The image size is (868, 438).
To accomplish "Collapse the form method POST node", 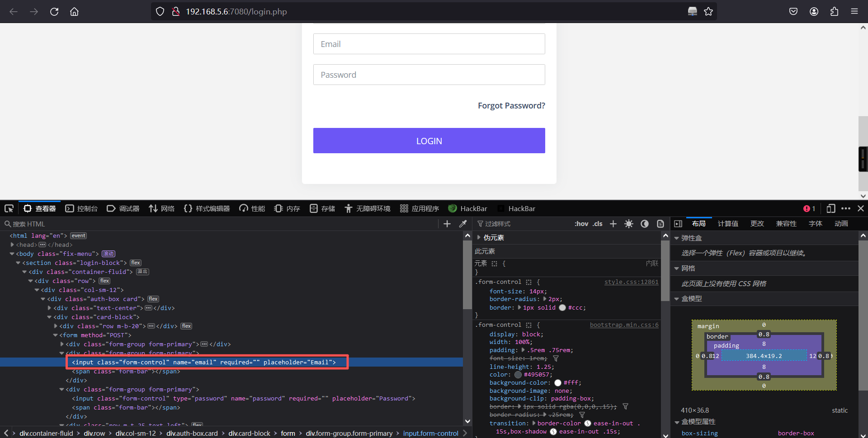I will pyautogui.click(x=55, y=335).
